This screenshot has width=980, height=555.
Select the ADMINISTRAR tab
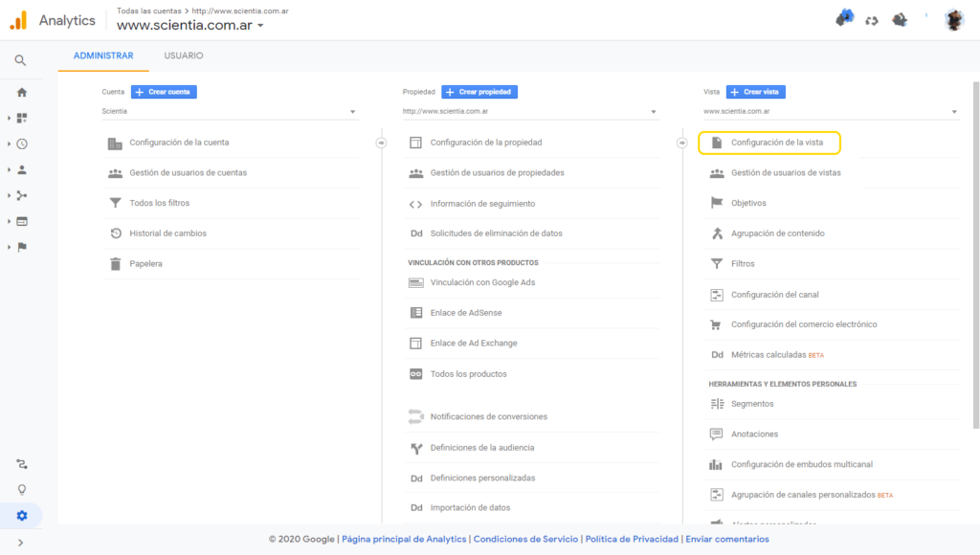(102, 55)
